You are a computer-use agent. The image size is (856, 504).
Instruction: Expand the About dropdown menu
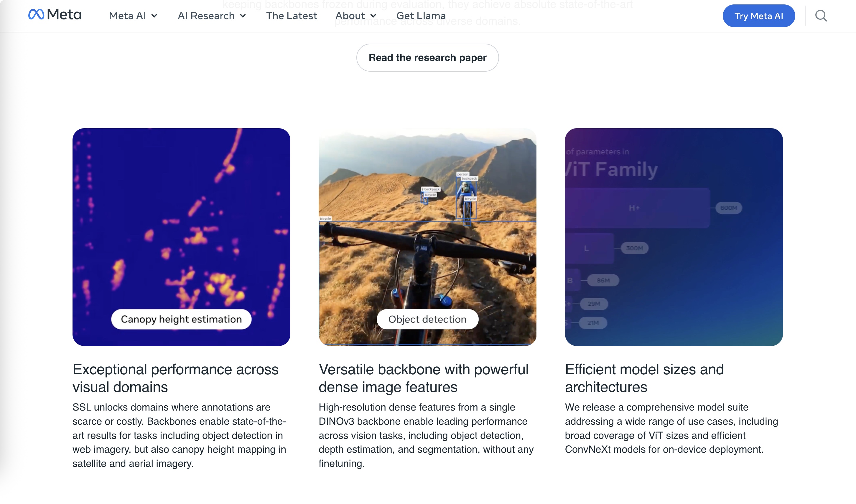[x=356, y=16]
